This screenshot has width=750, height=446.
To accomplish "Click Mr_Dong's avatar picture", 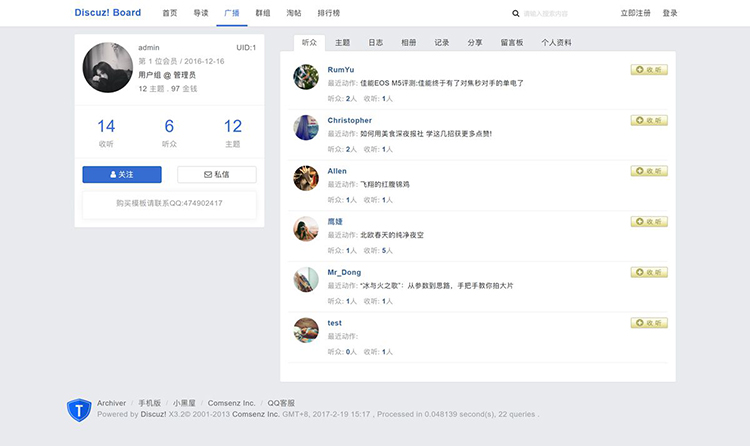I will point(306,279).
